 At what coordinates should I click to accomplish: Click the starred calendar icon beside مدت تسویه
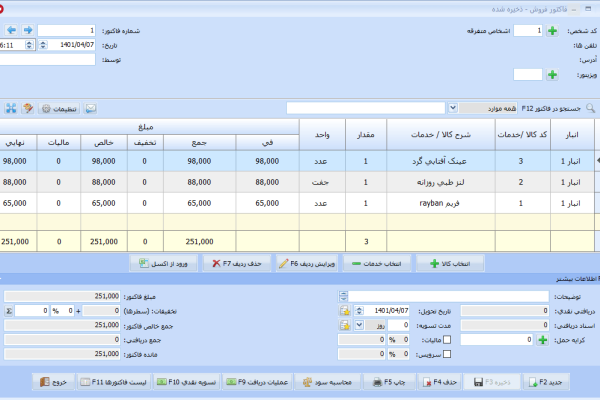345,325
